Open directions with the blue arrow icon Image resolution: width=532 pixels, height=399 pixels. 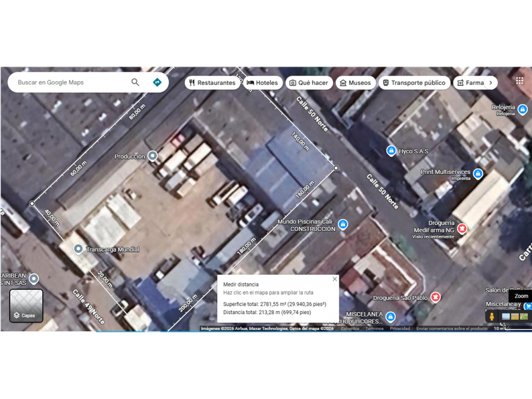tap(157, 82)
